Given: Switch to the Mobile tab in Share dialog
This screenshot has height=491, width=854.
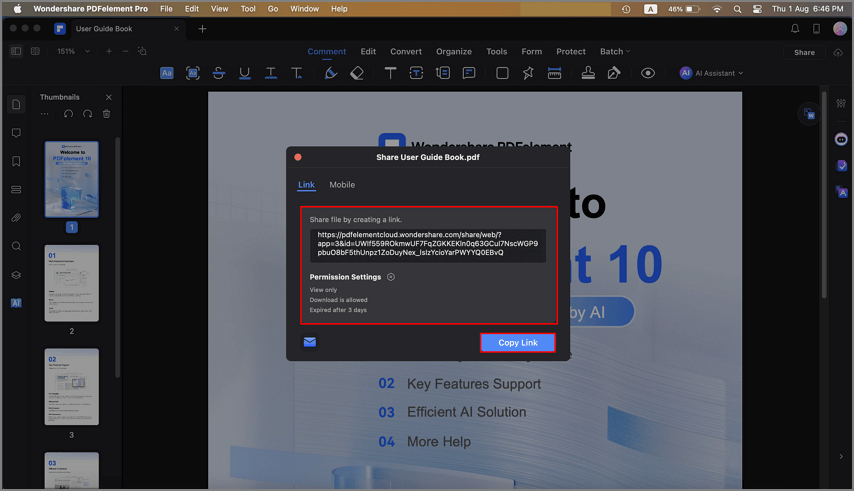Looking at the screenshot, I should tap(342, 185).
